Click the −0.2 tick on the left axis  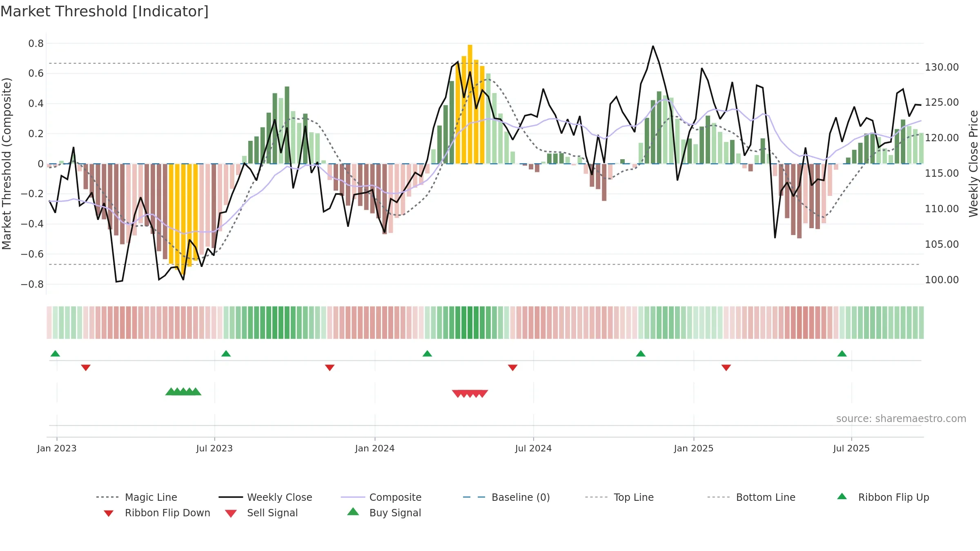click(x=32, y=194)
